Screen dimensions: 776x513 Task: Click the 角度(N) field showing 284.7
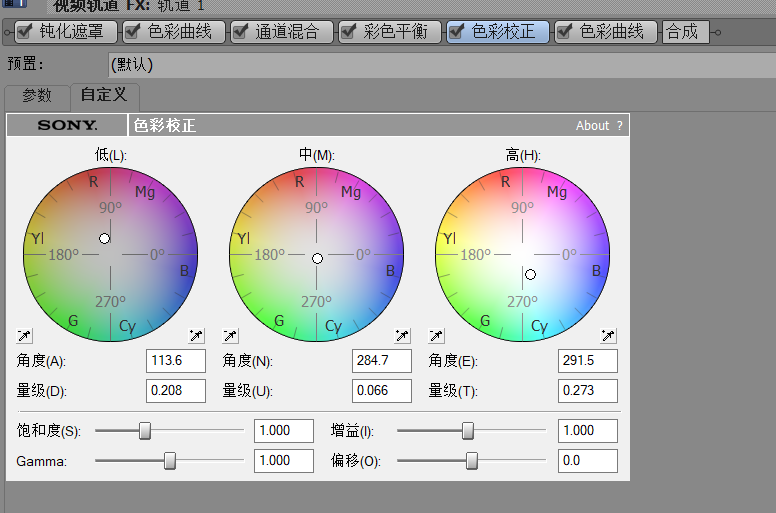[382, 361]
